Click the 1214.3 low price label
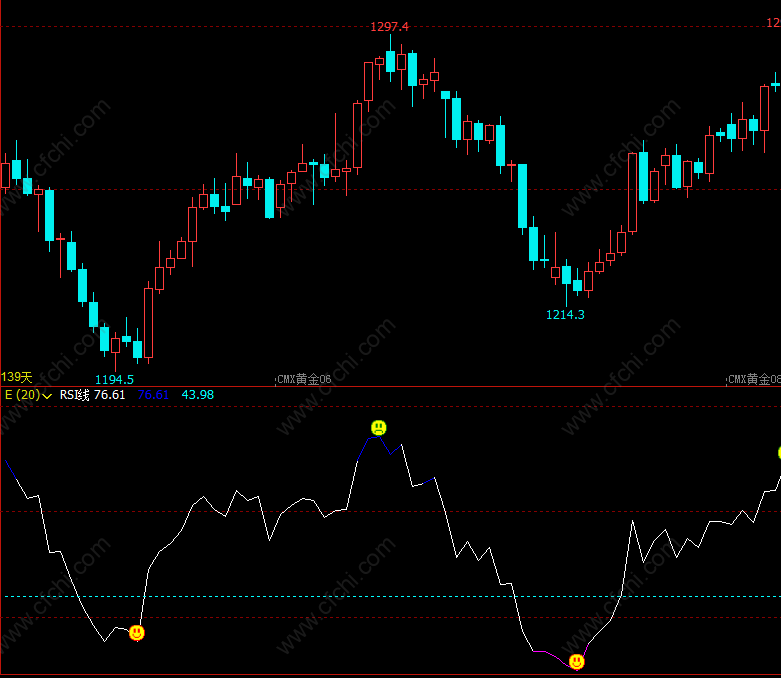 (565, 315)
